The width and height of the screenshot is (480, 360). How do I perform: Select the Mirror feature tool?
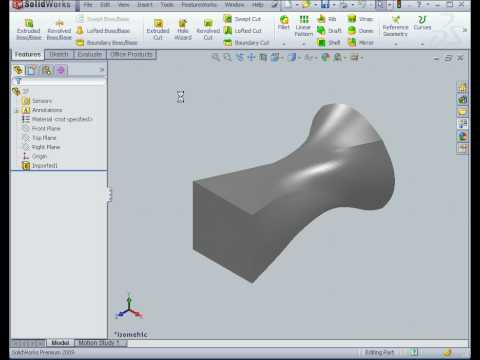[x=360, y=43]
